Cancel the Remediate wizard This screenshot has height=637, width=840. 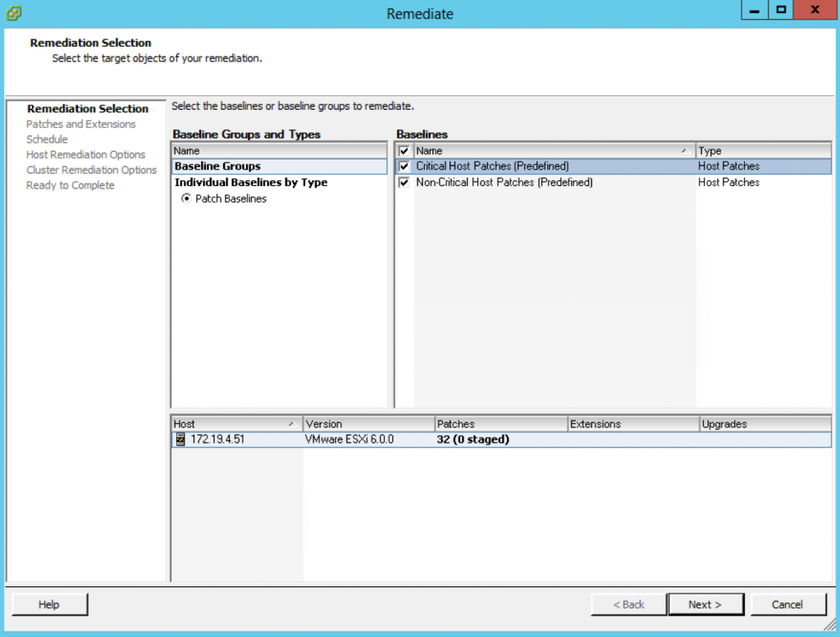click(787, 604)
